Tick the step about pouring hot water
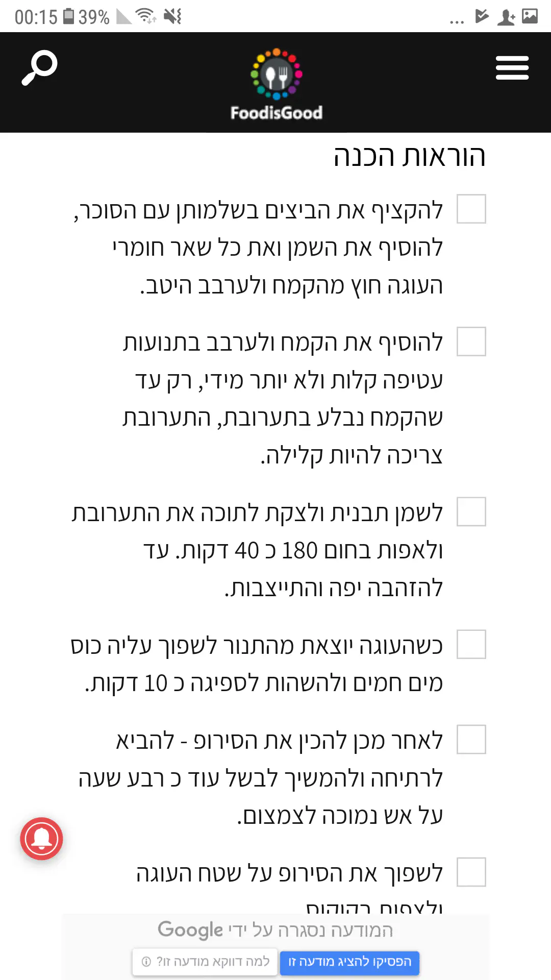 point(471,644)
